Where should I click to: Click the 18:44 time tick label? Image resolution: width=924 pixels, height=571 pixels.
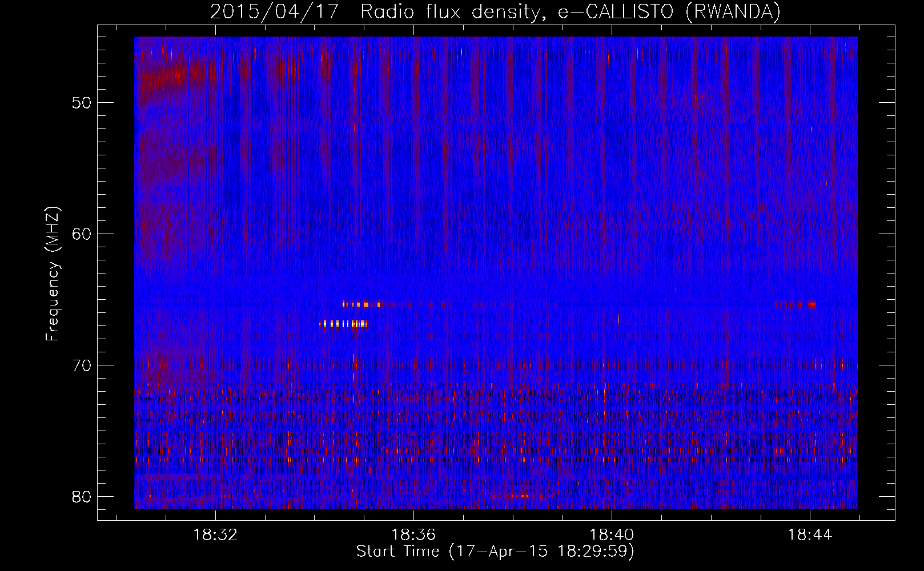(x=810, y=534)
